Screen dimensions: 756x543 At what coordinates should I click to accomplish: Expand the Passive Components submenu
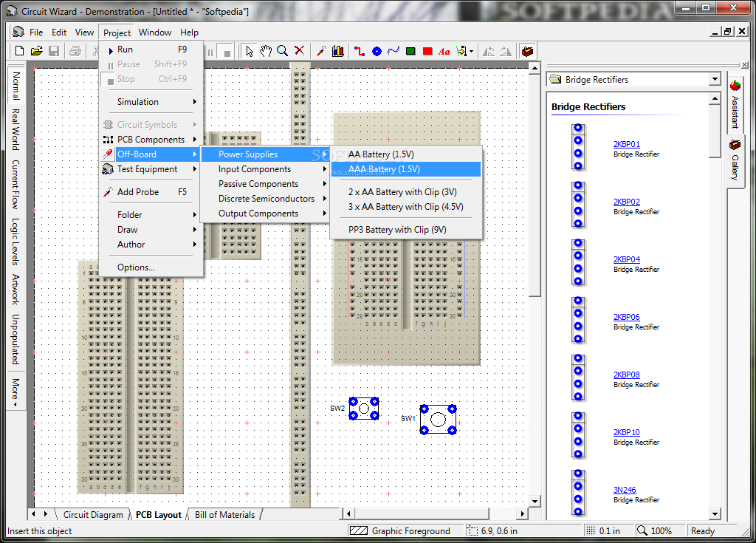coord(265,184)
